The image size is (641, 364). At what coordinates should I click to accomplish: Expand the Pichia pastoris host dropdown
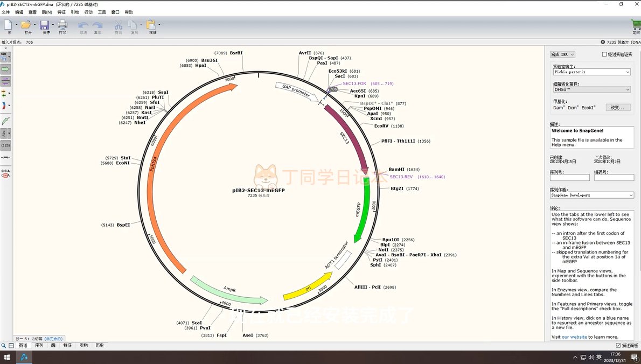(x=591, y=72)
